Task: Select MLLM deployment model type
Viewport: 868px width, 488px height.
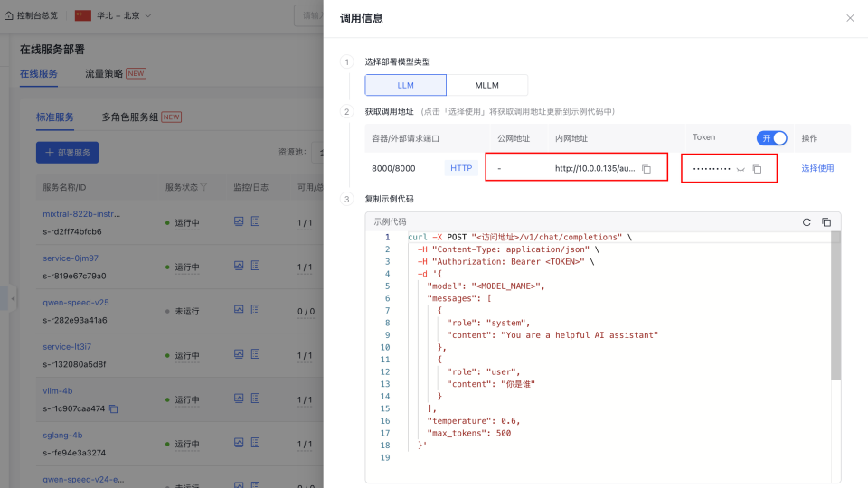Action: [x=486, y=85]
